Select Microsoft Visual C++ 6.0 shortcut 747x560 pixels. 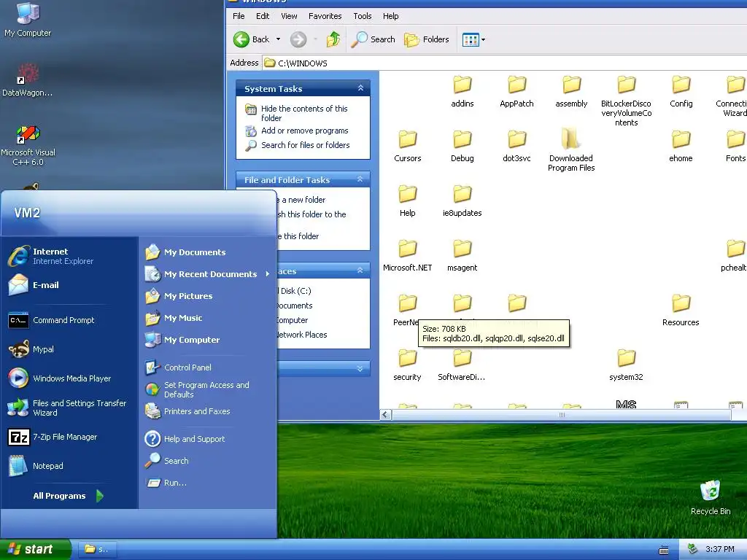(28, 145)
